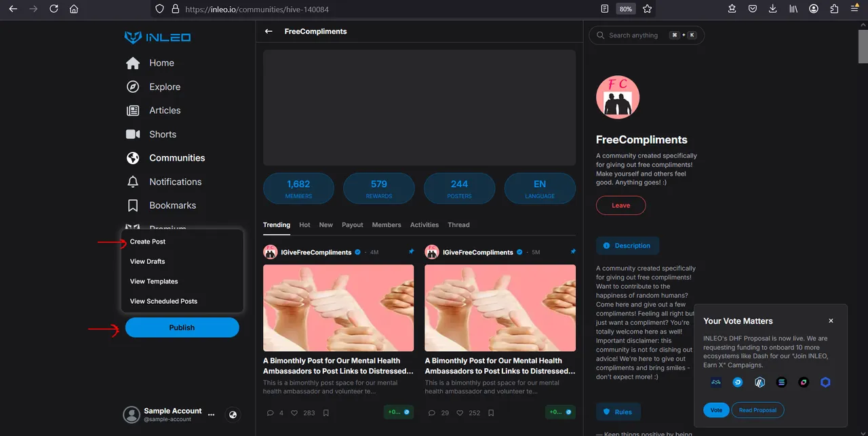Open the first post's pink hands thumbnail
This screenshot has height=436, width=868.
click(338, 308)
